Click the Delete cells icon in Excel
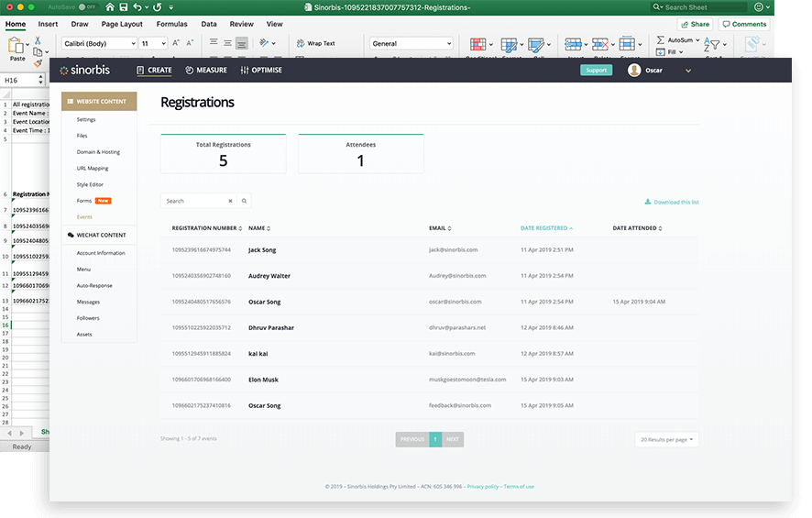Viewport: 812px width, 518px height. [x=600, y=45]
